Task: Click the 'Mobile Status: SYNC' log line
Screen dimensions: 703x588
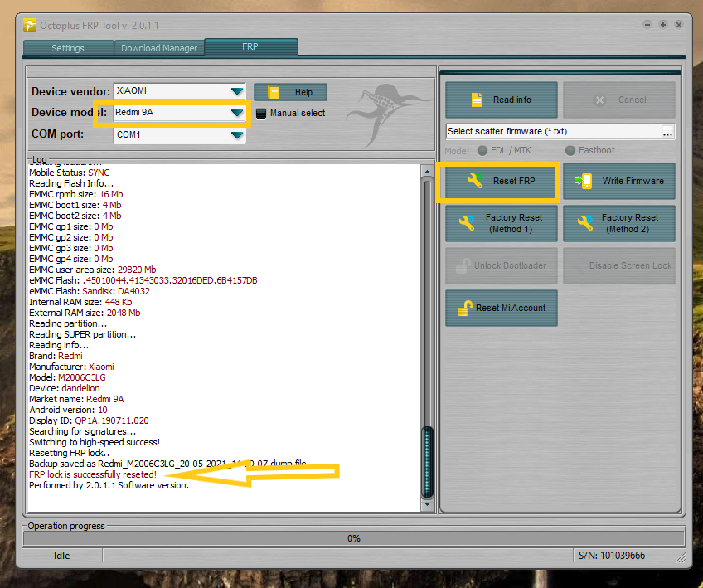Action: point(70,173)
